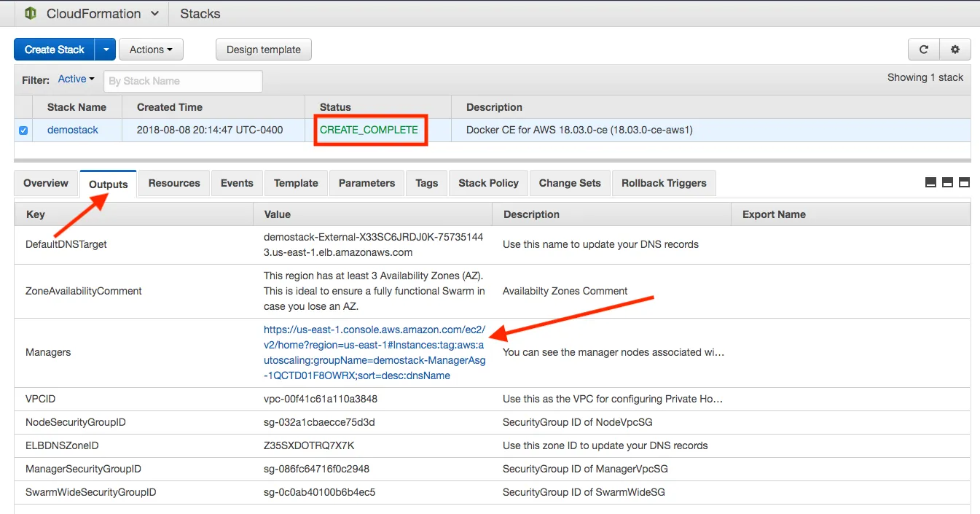The width and height of the screenshot is (980, 514).
Task: Click the sg-086fc64716f0c2948 value
Action: (x=316, y=469)
